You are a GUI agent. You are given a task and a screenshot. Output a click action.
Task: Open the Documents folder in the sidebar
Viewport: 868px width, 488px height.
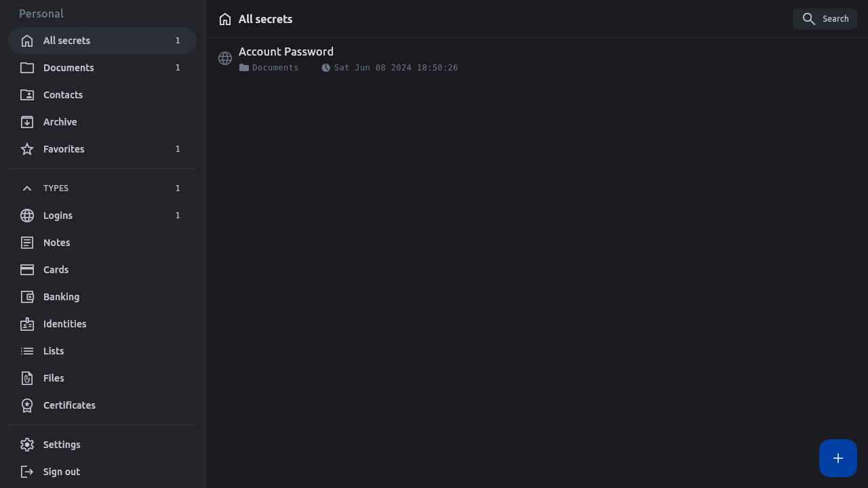(68, 68)
